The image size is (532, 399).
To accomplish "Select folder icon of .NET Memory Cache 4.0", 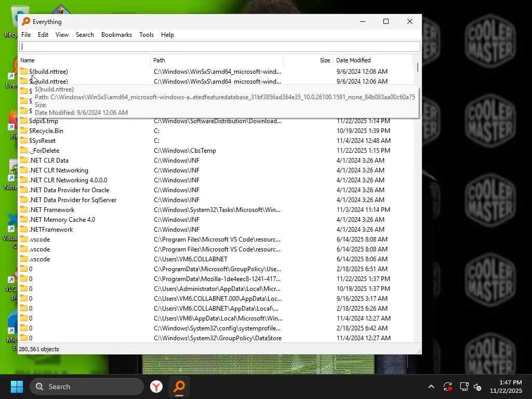I will 24,219.
